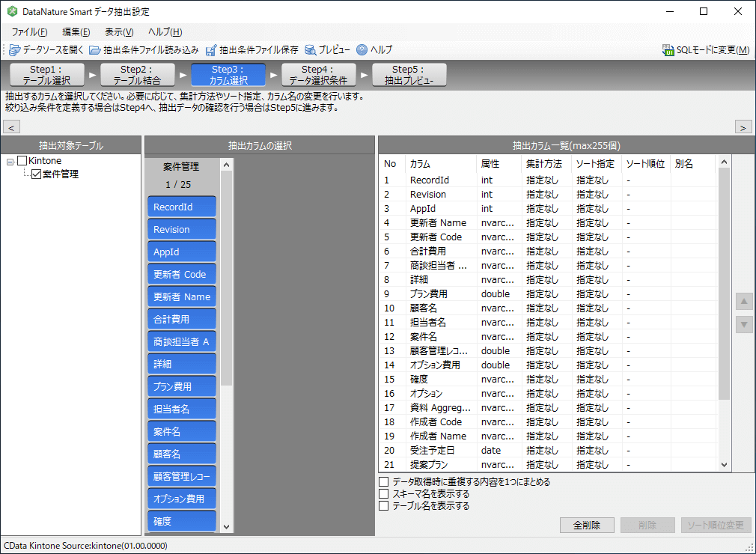Image resolution: width=756 pixels, height=554 pixels.
Task: Click the left navigation arrow button
Action: (11, 127)
